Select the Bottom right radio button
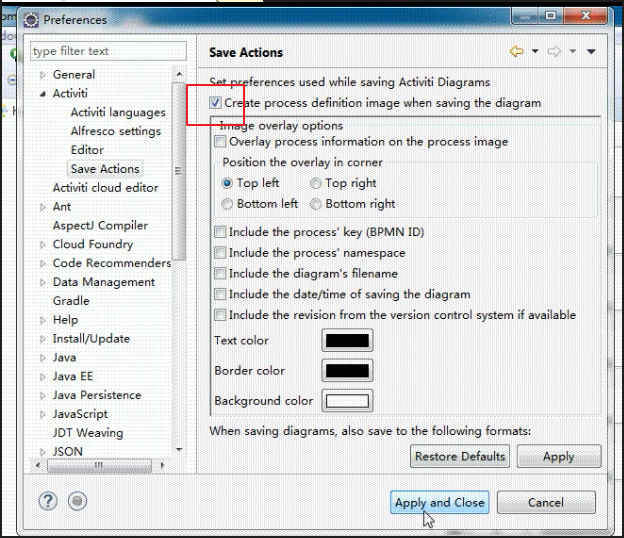Image resolution: width=624 pixels, height=538 pixels. [x=316, y=204]
